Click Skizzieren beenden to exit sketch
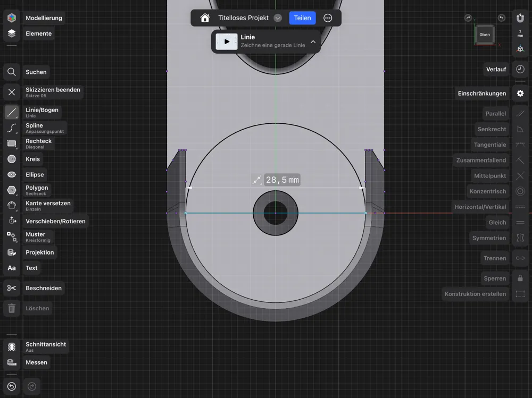 [12, 92]
